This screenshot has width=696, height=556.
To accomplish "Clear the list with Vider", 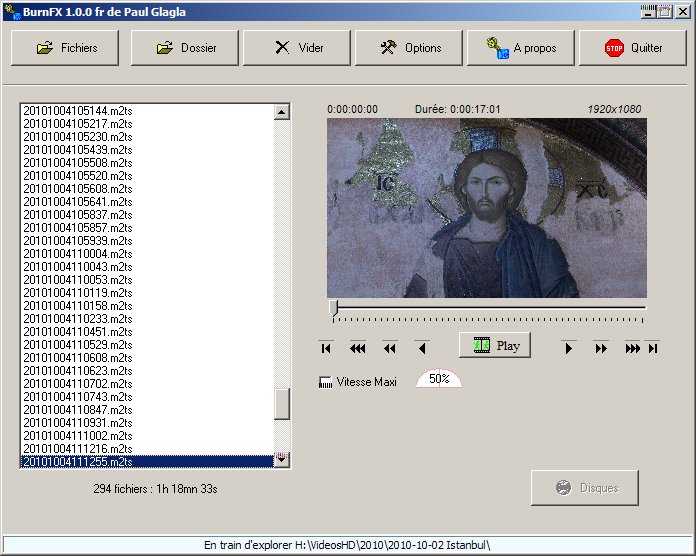I will (297, 48).
